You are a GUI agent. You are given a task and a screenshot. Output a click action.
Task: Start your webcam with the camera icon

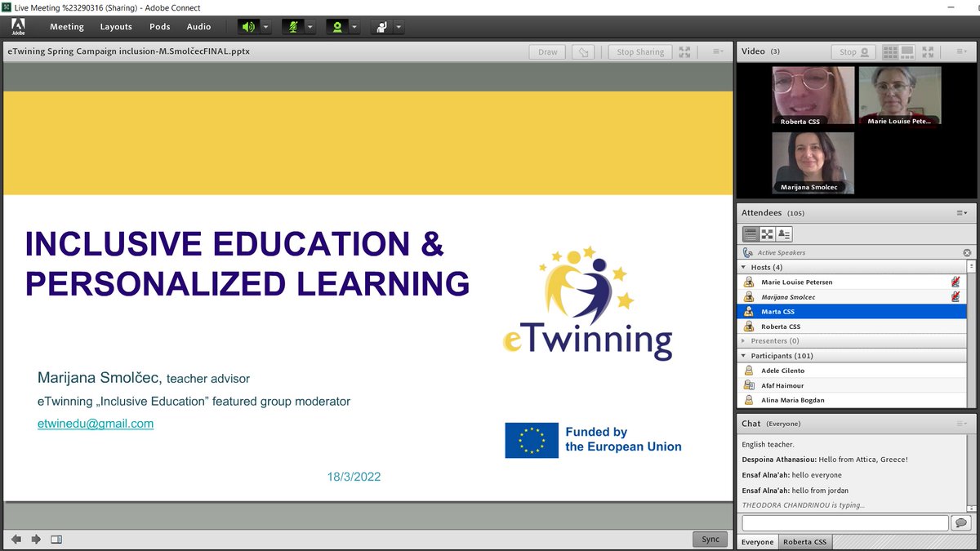pos(338,26)
